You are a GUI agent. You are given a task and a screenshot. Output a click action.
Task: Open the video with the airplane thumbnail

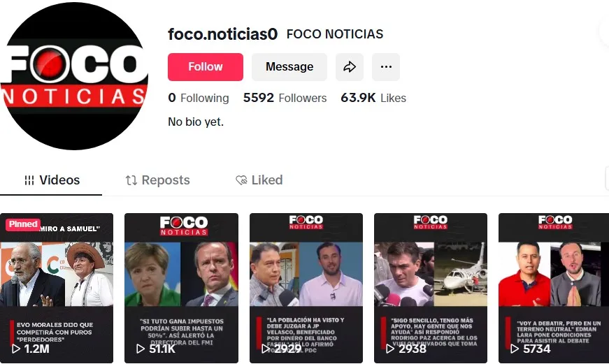pyautogui.click(x=430, y=288)
